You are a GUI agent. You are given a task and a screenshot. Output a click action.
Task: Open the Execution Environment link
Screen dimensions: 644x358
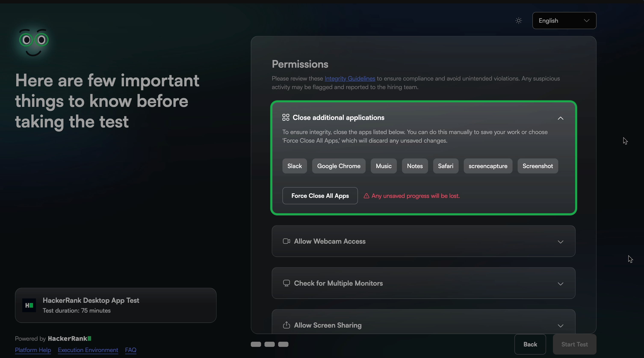tap(88, 350)
